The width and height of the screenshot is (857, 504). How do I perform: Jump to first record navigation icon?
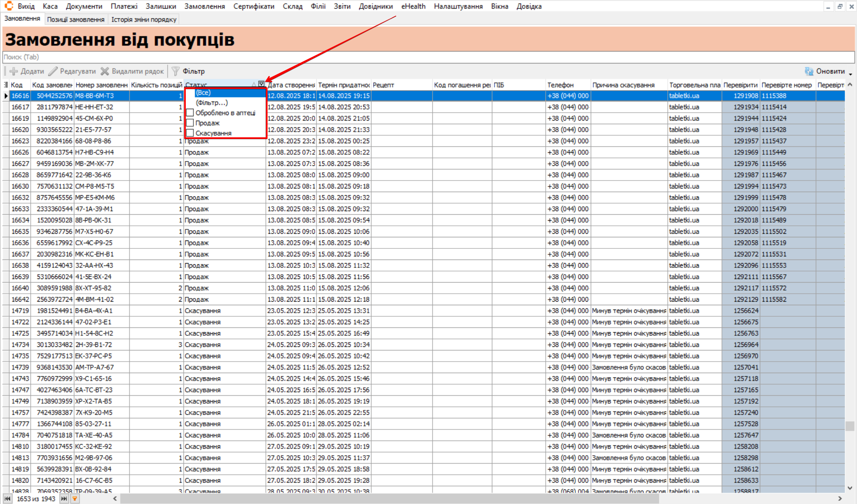point(7,499)
